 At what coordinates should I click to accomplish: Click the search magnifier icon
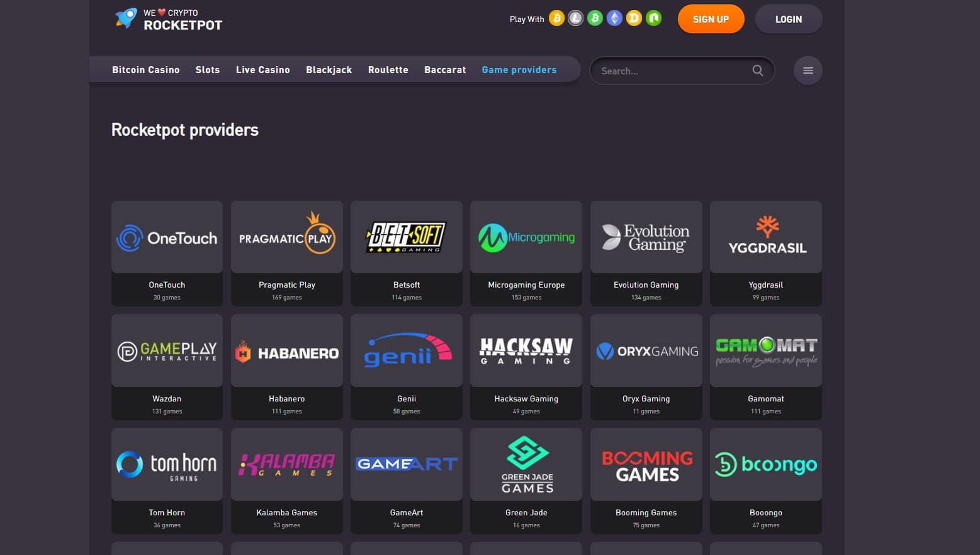[x=758, y=70]
